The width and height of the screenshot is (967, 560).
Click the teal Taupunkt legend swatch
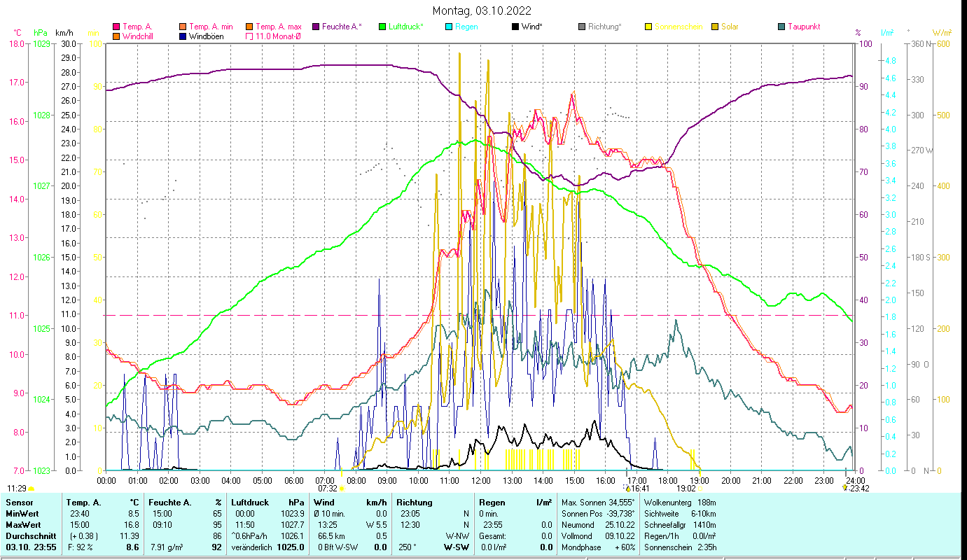781,27
